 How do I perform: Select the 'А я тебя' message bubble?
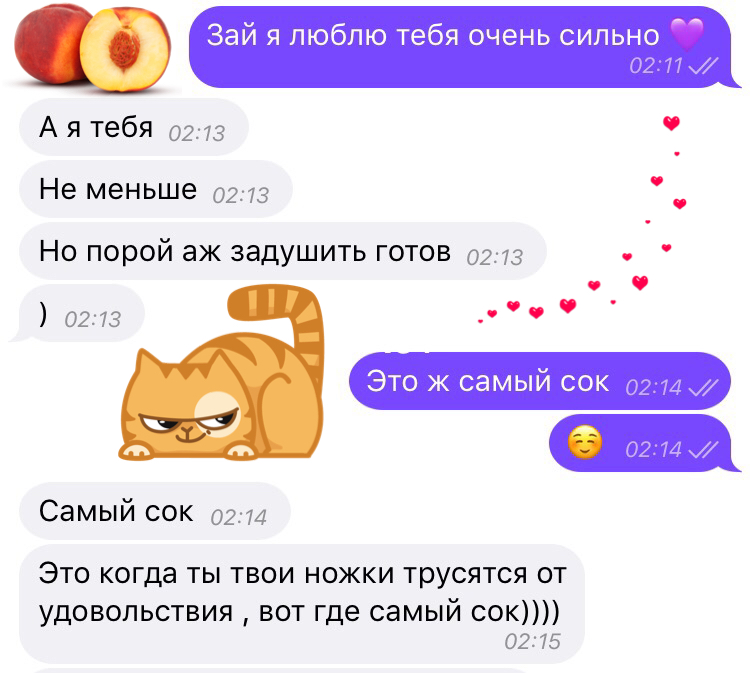pos(134,127)
